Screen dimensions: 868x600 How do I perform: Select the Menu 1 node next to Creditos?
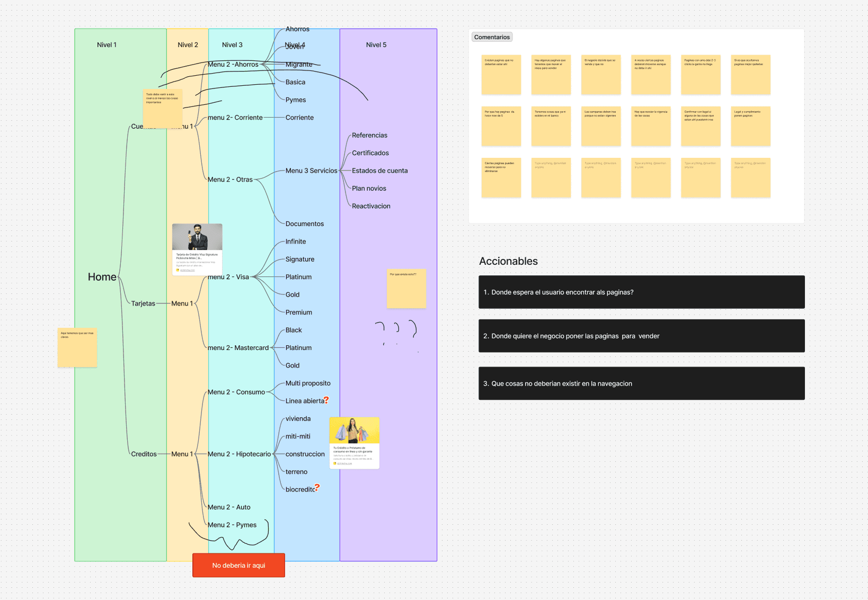pyautogui.click(x=182, y=454)
